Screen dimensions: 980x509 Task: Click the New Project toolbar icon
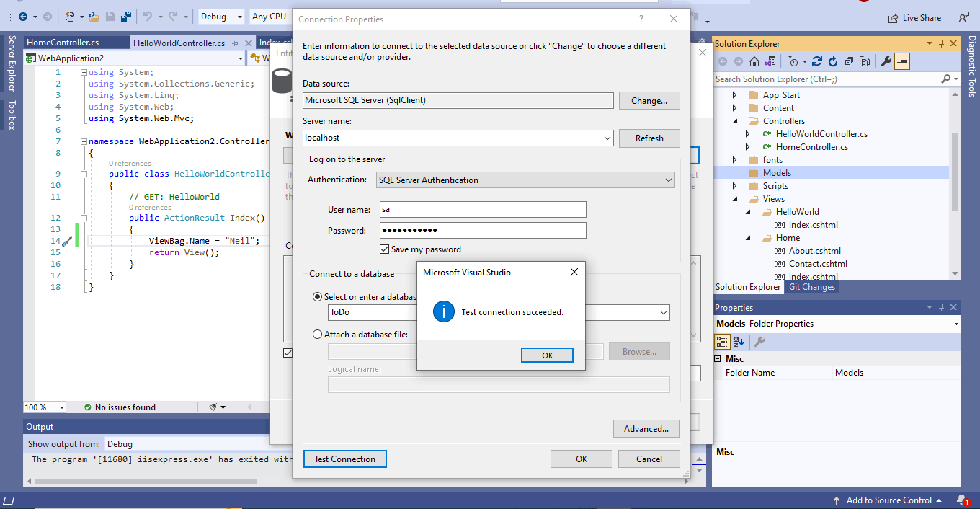coord(69,16)
